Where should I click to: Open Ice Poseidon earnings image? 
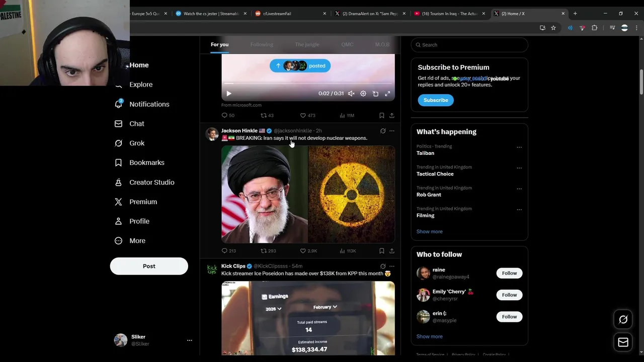(x=308, y=318)
